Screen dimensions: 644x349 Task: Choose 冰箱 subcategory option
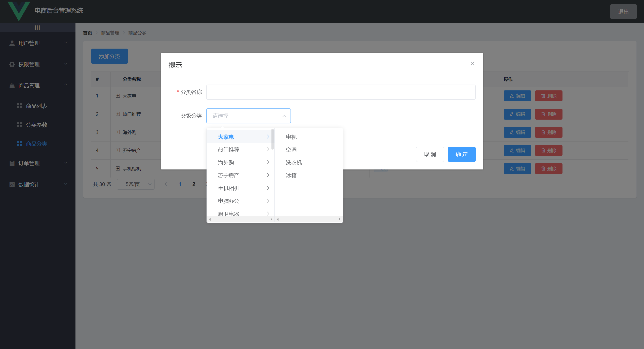(x=309, y=175)
